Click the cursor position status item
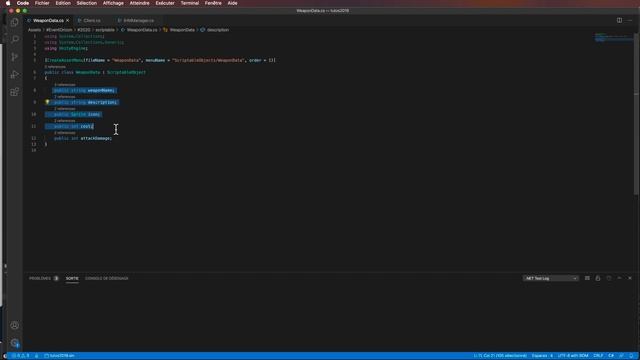The height and width of the screenshot is (360, 640). click(500, 356)
